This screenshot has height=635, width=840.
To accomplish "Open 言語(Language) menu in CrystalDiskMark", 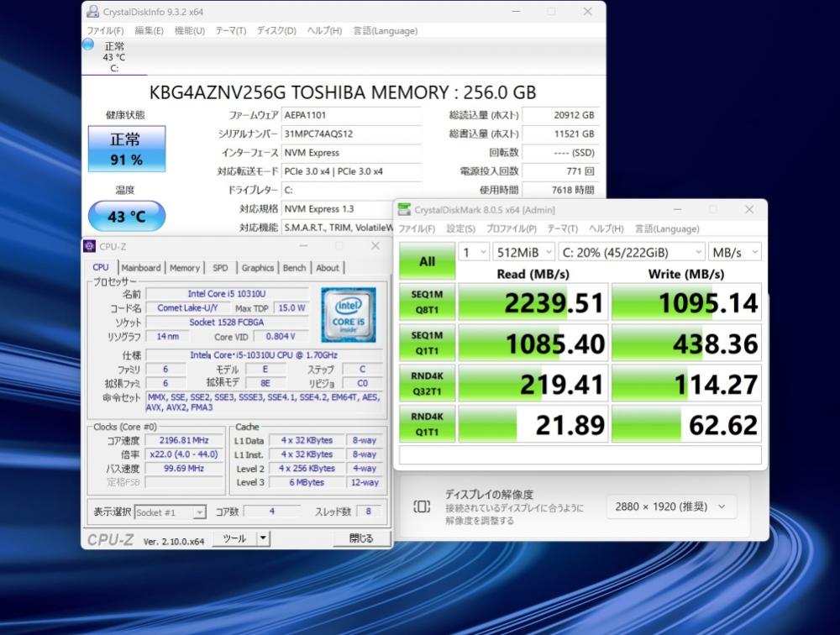I will 667,228.
